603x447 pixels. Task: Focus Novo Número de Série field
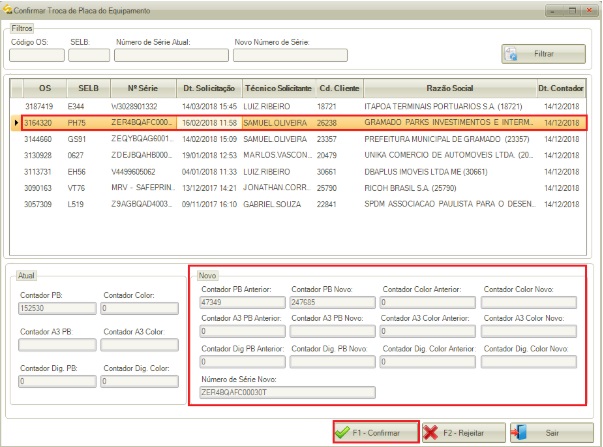click(x=290, y=55)
